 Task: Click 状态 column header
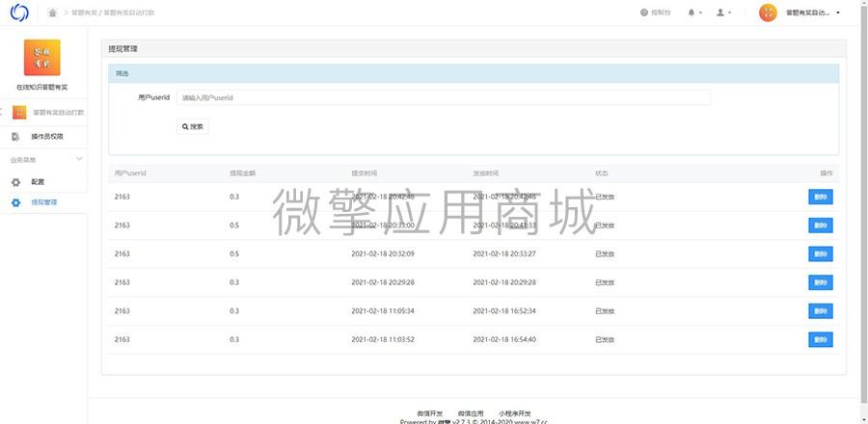601,173
